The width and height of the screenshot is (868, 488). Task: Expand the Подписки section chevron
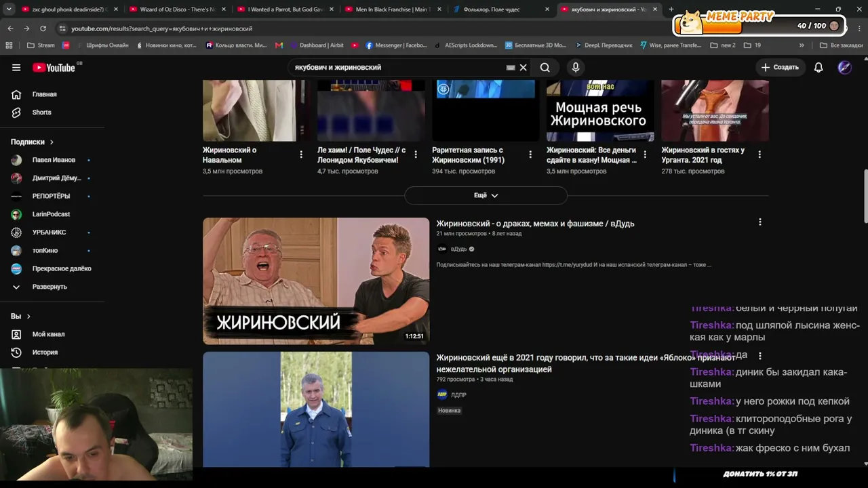point(52,142)
